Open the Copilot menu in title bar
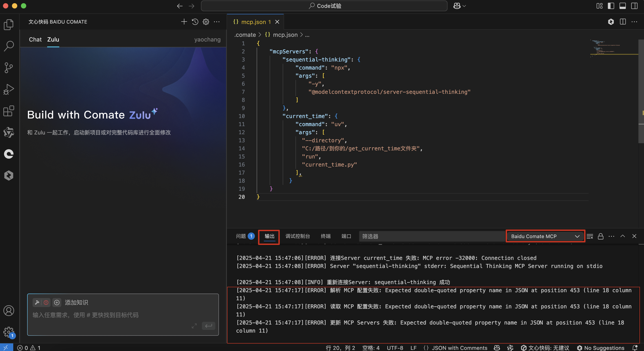The width and height of the screenshot is (644, 351). tap(459, 6)
